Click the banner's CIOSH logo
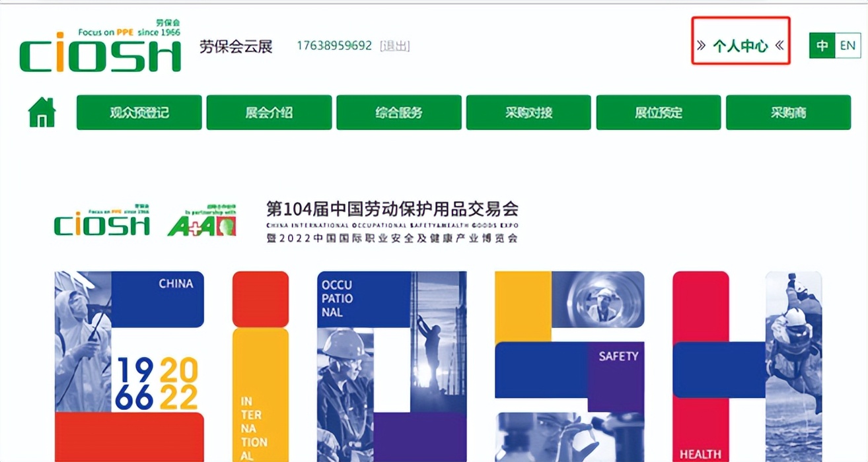This screenshot has height=462, width=868. click(102, 220)
